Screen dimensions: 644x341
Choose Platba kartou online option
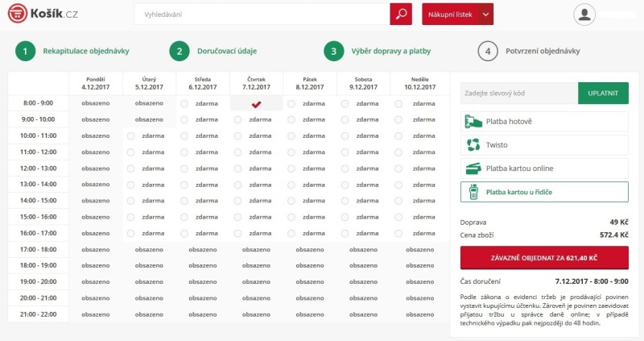pos(544,168)
